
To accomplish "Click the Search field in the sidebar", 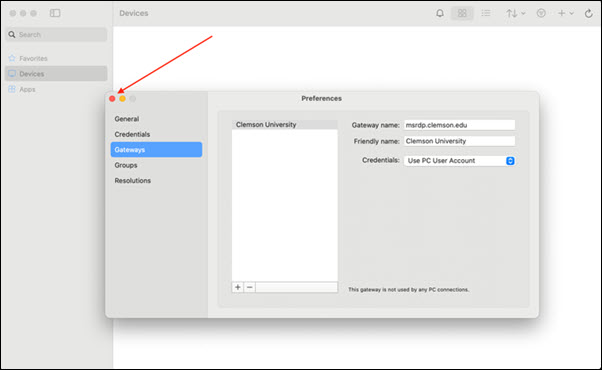I will (x=56, y=35).
